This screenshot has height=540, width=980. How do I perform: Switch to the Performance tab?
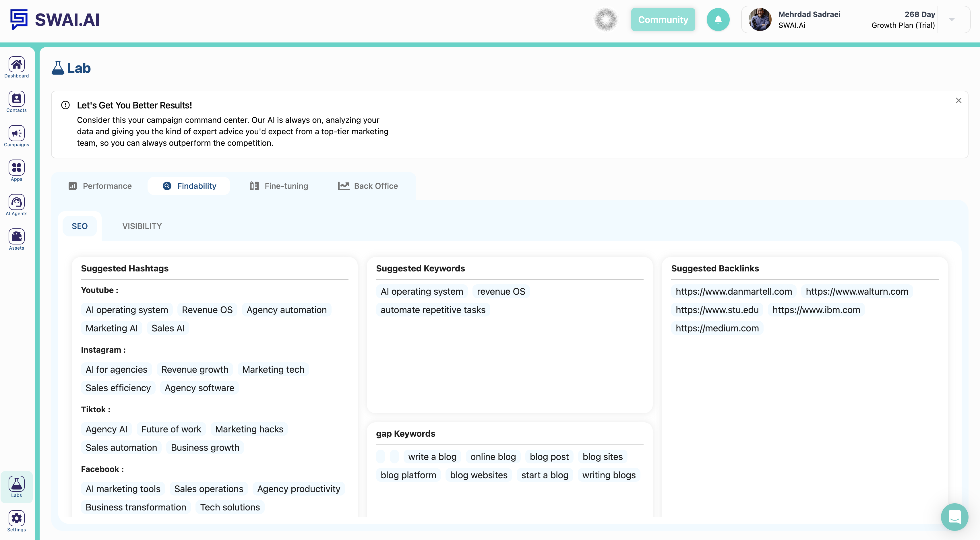pyautogui.click(x=100, y=186)
